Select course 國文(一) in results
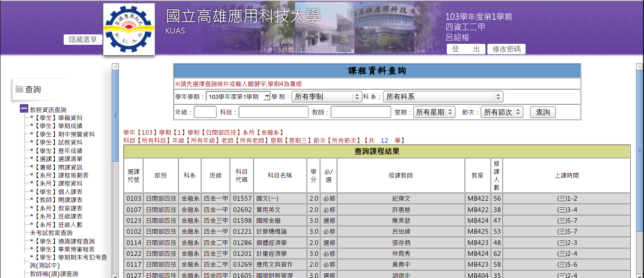 point(267,198)
